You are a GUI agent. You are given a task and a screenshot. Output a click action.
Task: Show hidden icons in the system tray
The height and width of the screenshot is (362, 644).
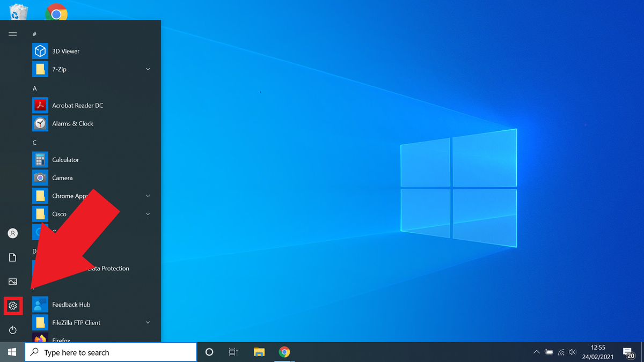[x=536, y=352]
